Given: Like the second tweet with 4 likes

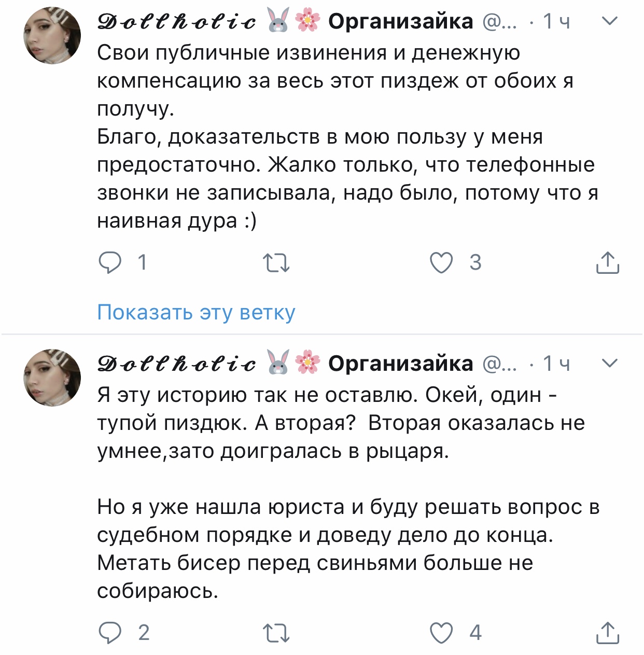Looking at the screenshot, I should click(441, 633).
